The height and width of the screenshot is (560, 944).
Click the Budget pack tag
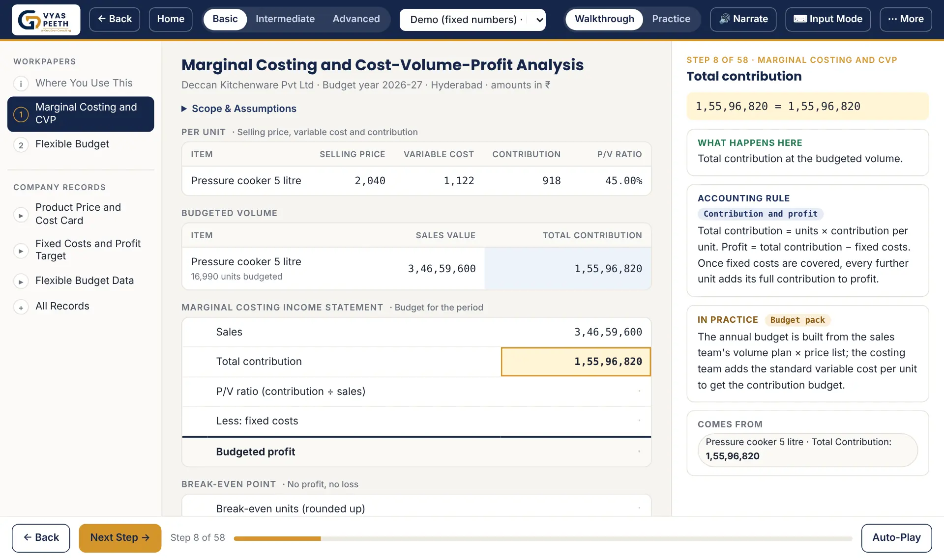coord(797,320)
